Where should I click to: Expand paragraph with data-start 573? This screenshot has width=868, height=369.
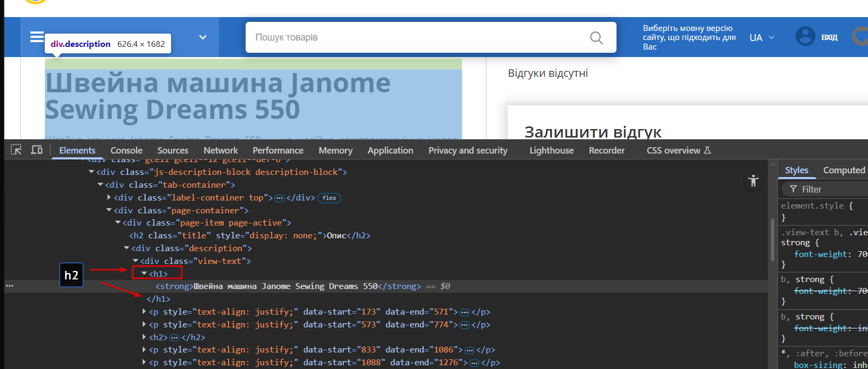pos(144,324)
